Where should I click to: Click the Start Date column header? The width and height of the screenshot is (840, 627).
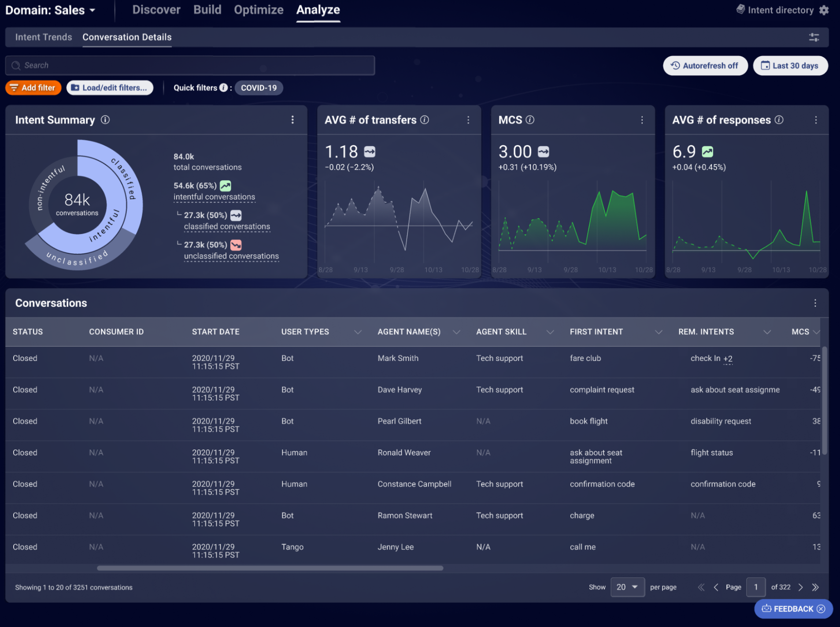[x=215, y=332]
